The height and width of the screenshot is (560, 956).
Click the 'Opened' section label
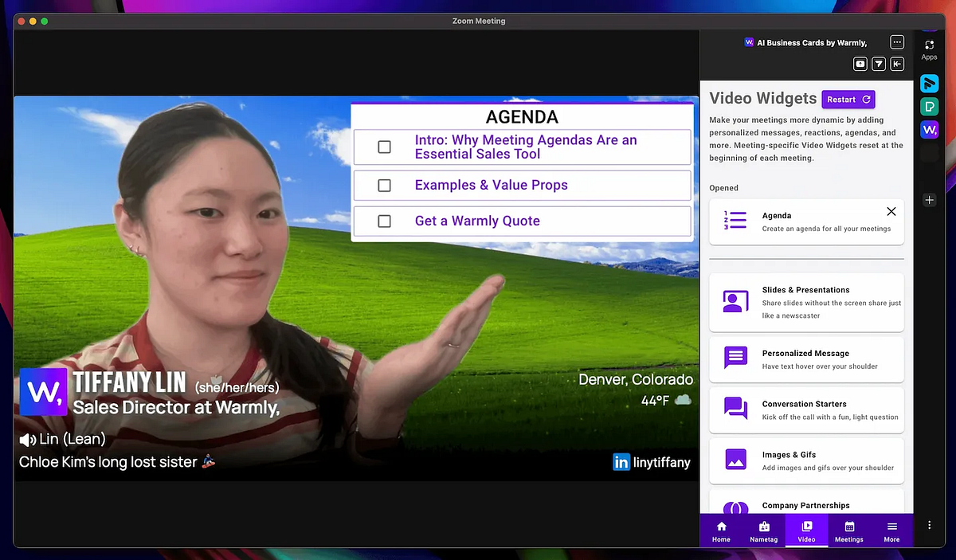point(724,188)
